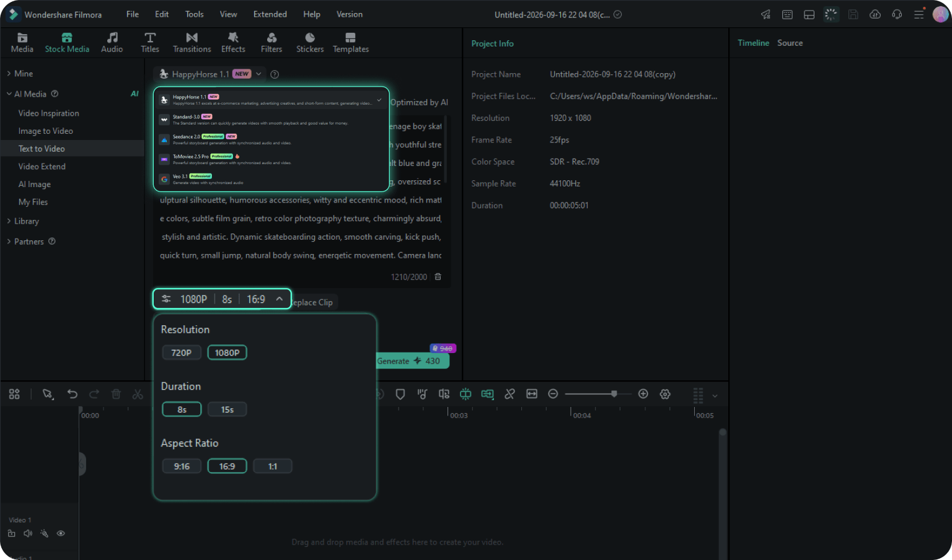Set aspect ratio to 1:1
The height and width of the screenshot is (560, 952).
pos(273,466)
